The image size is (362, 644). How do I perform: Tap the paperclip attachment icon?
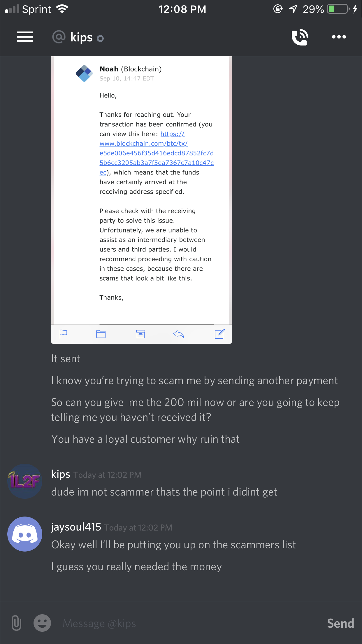(x=17, y=623)
